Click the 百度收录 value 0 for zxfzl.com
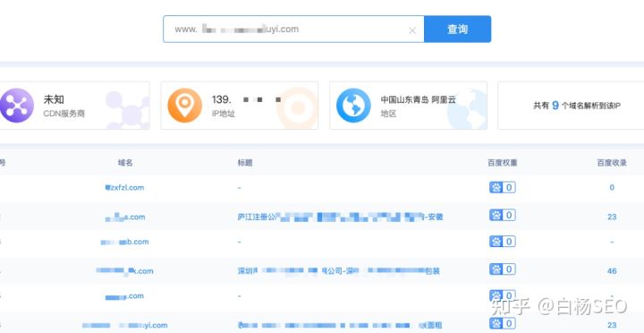644x333 pixels. click(612, 188)
